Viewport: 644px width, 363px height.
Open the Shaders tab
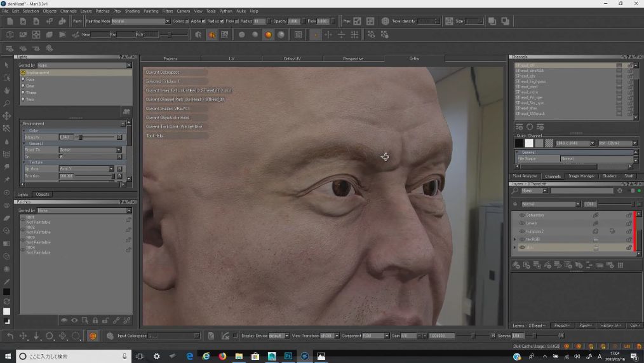[610, 176]
